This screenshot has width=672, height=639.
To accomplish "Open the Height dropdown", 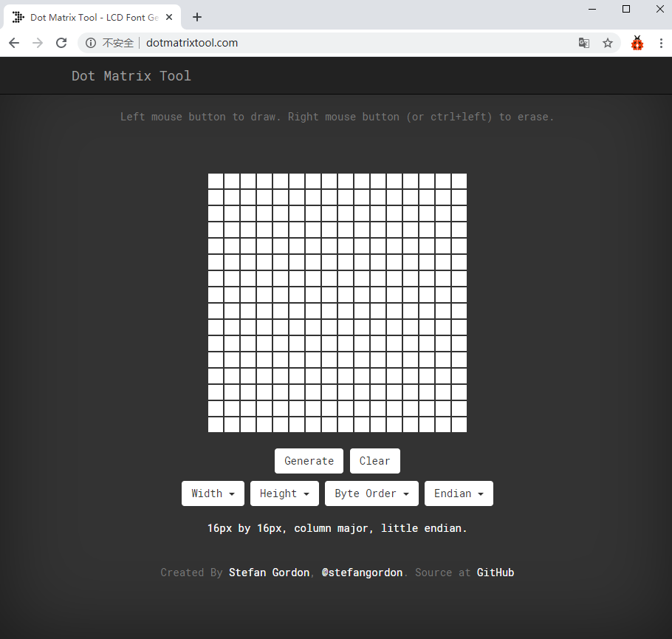I will pos(284,493).
